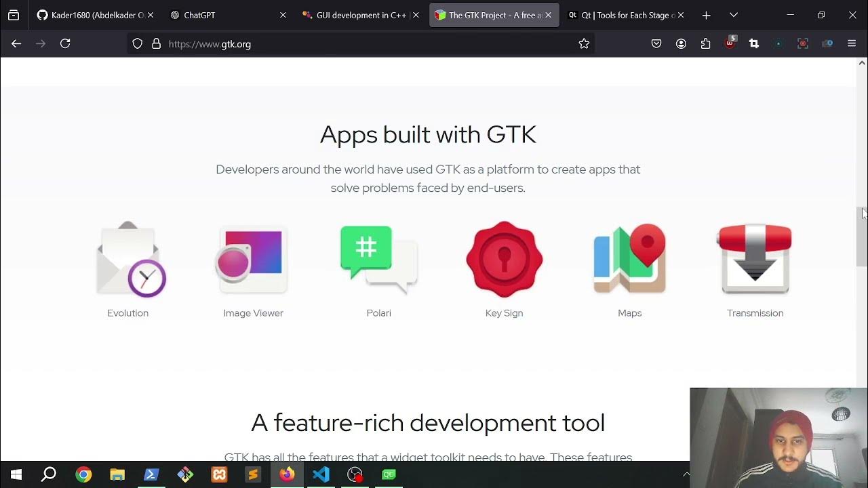Click A feature-rich development tool heading
The image size is (868, 488).
tap(428, 423)
